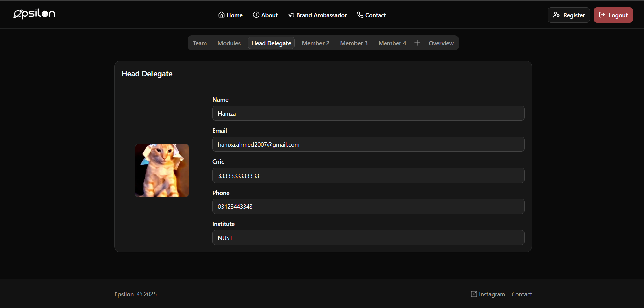Screen dimensions: 644x308
Task: Switch to the Team tab
Action: (x=200, y=43)
